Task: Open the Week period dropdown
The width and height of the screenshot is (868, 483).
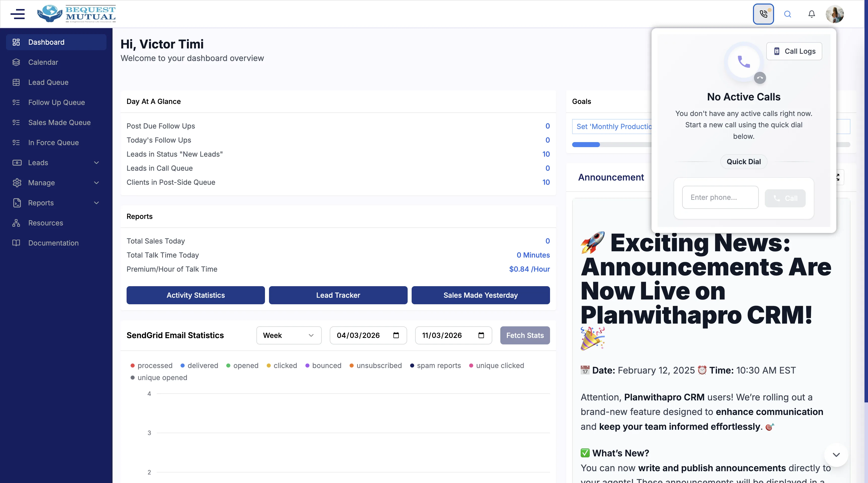Action: (x=289, y=335)
